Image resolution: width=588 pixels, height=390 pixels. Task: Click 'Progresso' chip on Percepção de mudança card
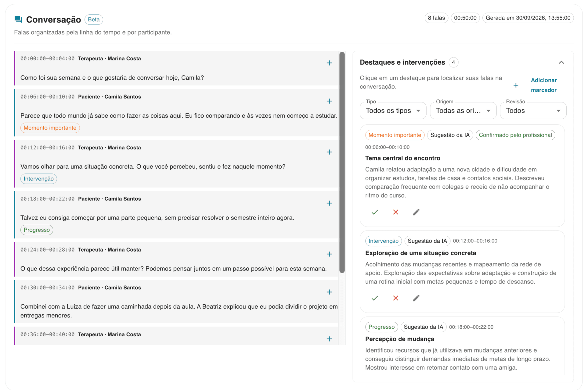[381, 327]
